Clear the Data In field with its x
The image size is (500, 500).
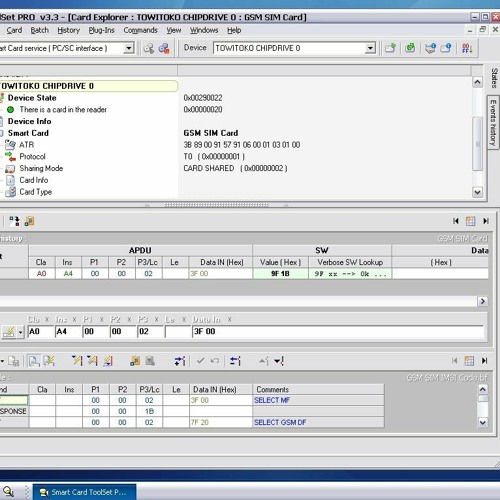[229, 320]
